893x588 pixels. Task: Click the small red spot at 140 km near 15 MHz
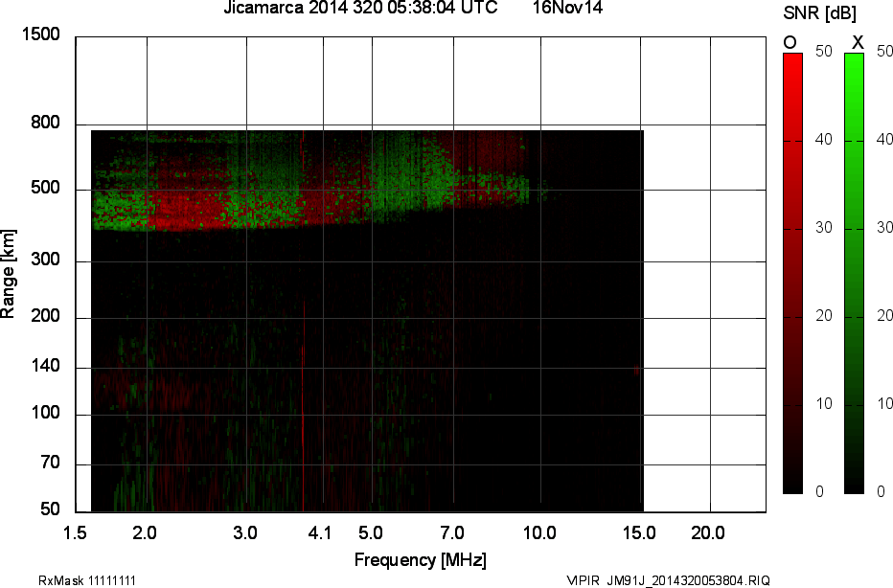[x=636, y=370]
